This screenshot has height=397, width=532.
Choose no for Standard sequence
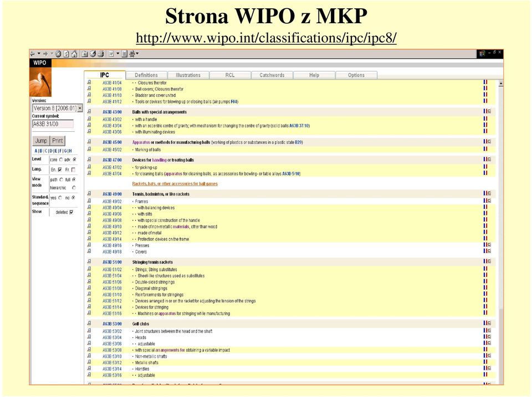(x=73, y=198)
